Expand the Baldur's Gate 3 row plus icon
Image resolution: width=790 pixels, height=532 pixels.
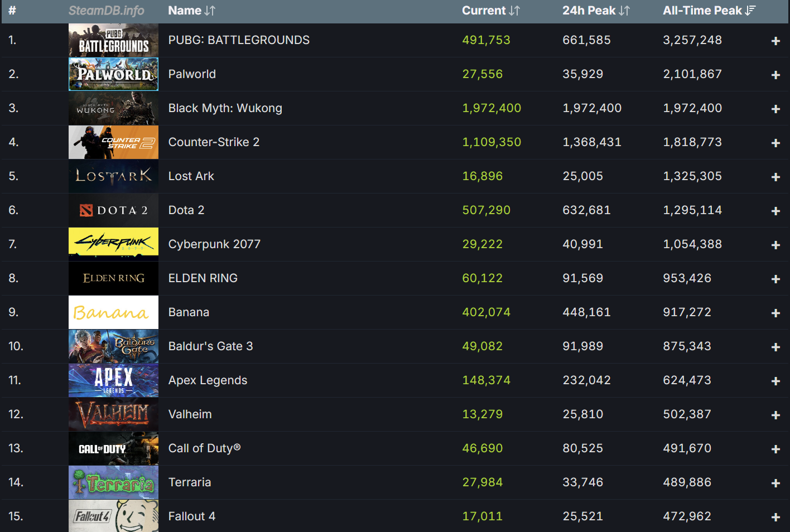coord(775,347)
